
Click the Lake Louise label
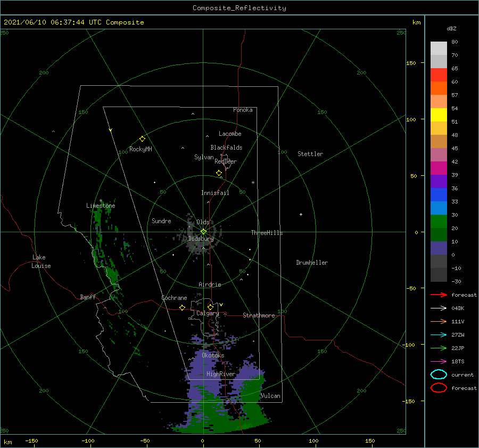(41, 262)
